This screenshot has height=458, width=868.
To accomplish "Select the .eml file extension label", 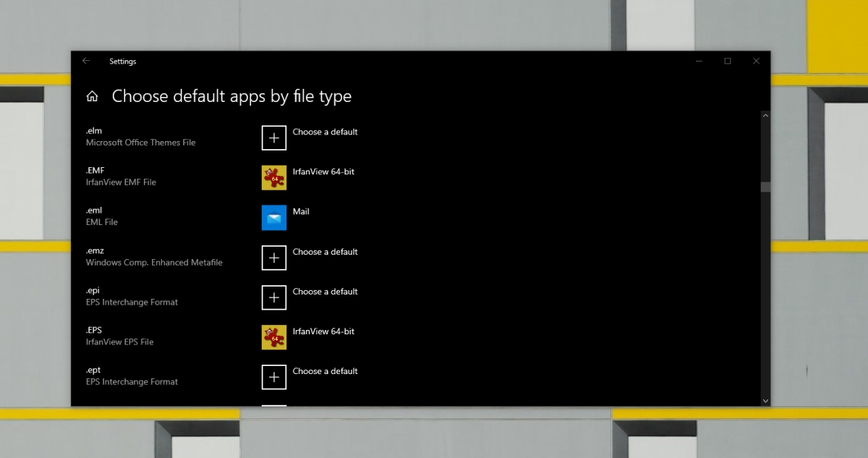I will [95, 211].
